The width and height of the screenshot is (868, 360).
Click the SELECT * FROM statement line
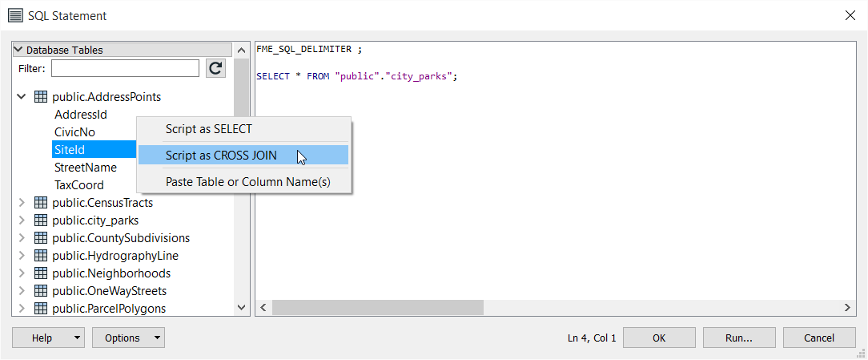pos(357,76)
